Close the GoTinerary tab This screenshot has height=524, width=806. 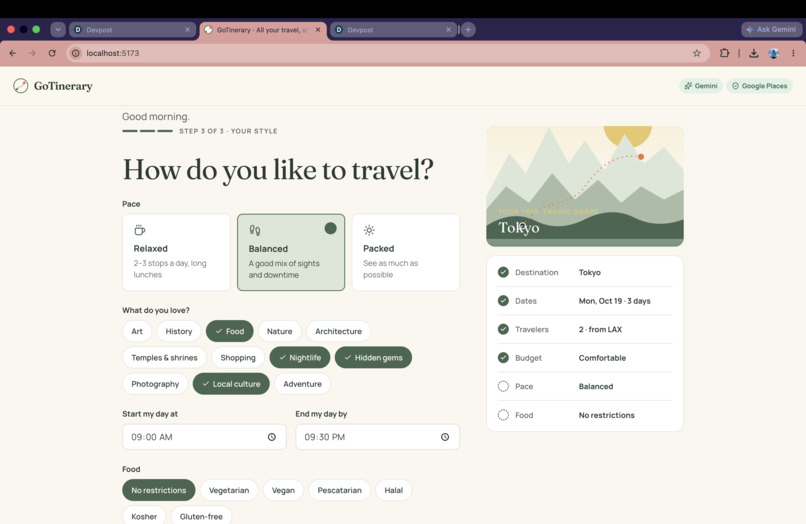[x=318, y=30]
